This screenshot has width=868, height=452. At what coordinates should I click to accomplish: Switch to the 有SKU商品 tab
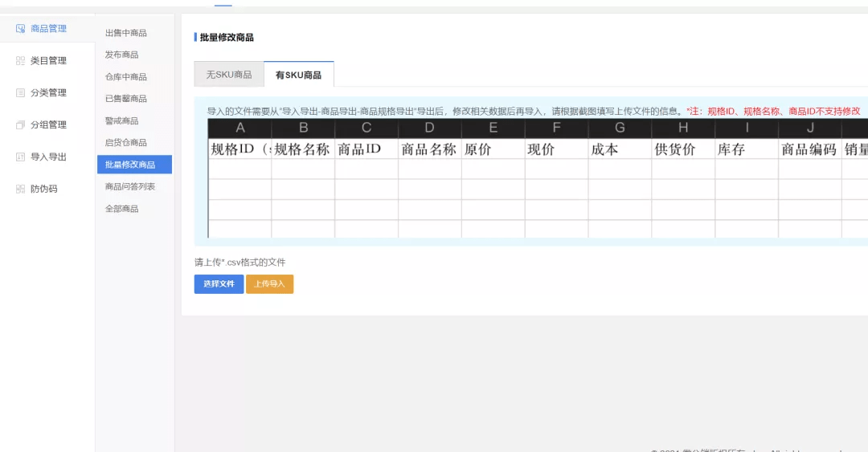pos(299,75)
